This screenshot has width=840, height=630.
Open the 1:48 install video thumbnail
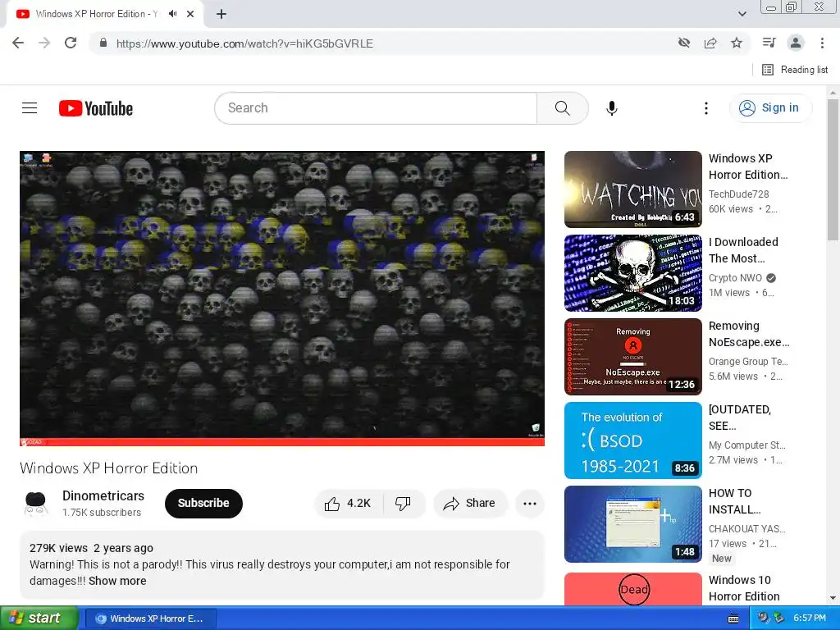632,524
